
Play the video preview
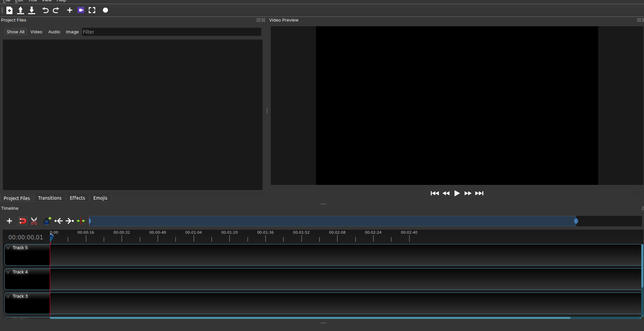457,193
